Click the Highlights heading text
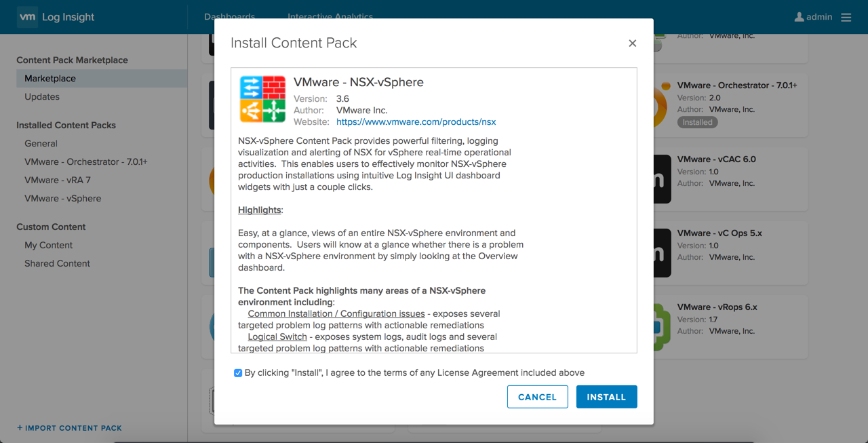868x443 pixels. 260,210
